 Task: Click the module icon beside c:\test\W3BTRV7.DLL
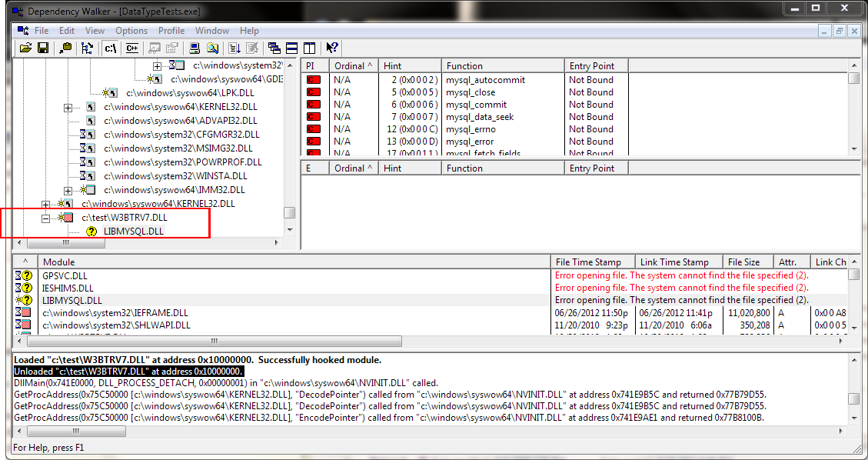pos(66,218)
